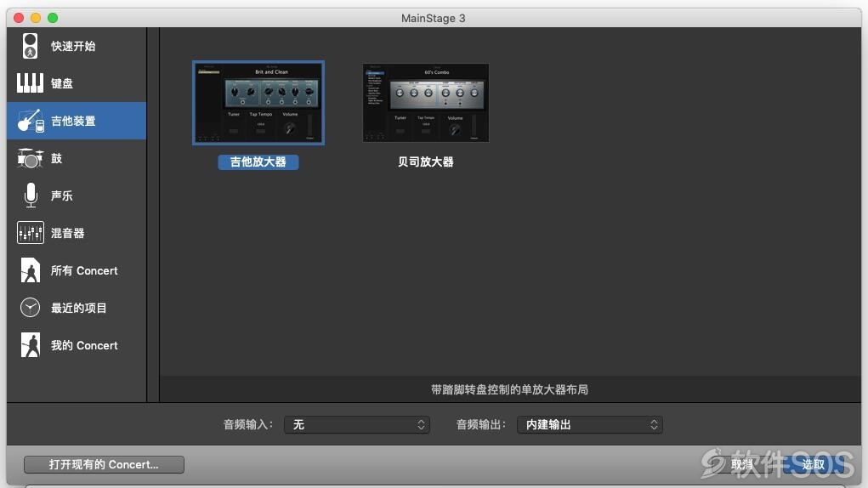Viewport: 868px width, 488px height.
Task: Click the 选取 choose button
Action: pos(814,464)
